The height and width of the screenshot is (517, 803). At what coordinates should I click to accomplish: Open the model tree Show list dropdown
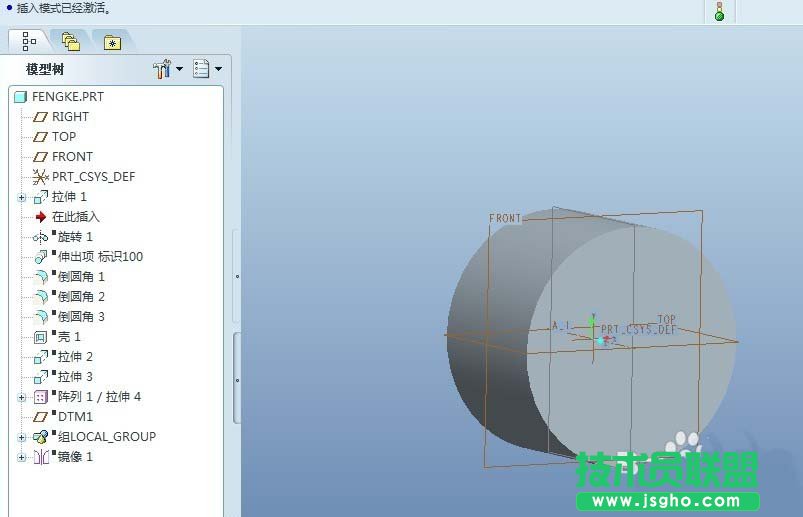[x=207, y=69]
